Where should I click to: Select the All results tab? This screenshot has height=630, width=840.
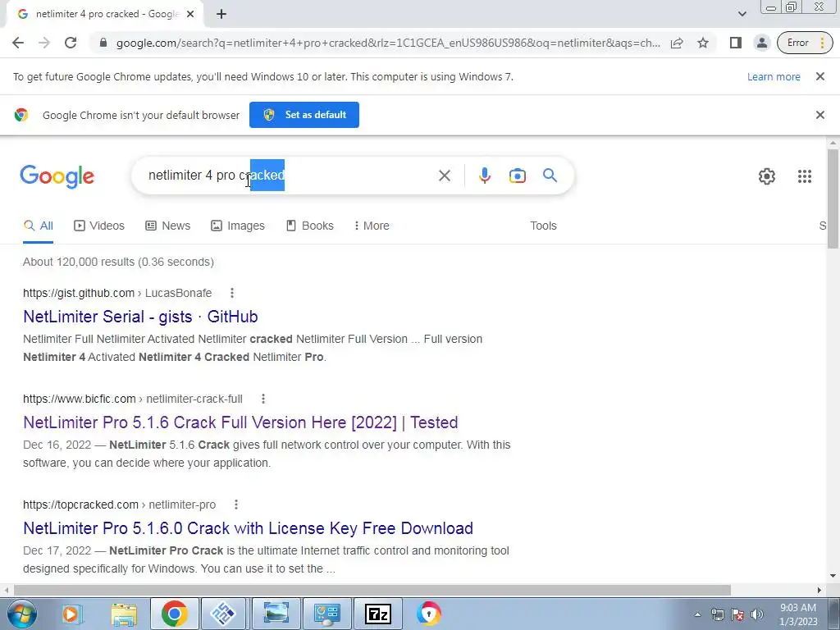pyautogui.click(x=38, y=226)
